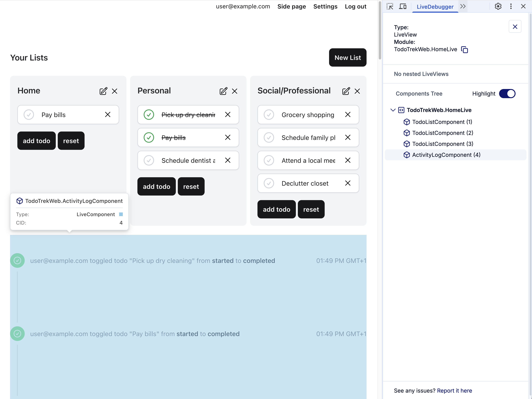This screenshot has width=532, height=399.
Task: Open the DevTools settings gear
Action: pyautogui.click(x=498, y=7)
